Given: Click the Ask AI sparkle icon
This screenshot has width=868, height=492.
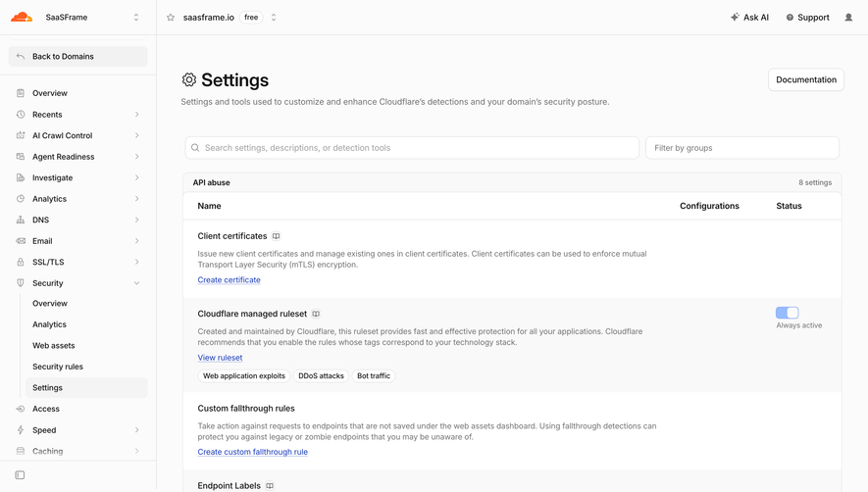Looking at the screenshot, I should coord(735,18).
